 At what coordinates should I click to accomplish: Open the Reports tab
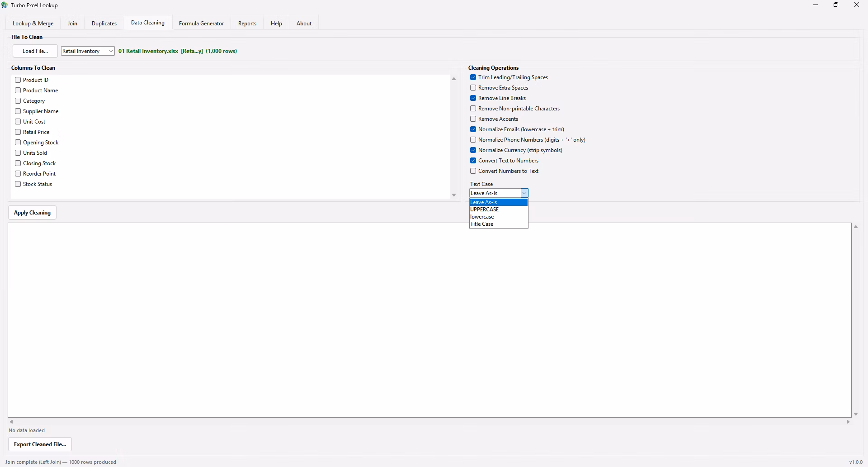[x=247, y=24]
